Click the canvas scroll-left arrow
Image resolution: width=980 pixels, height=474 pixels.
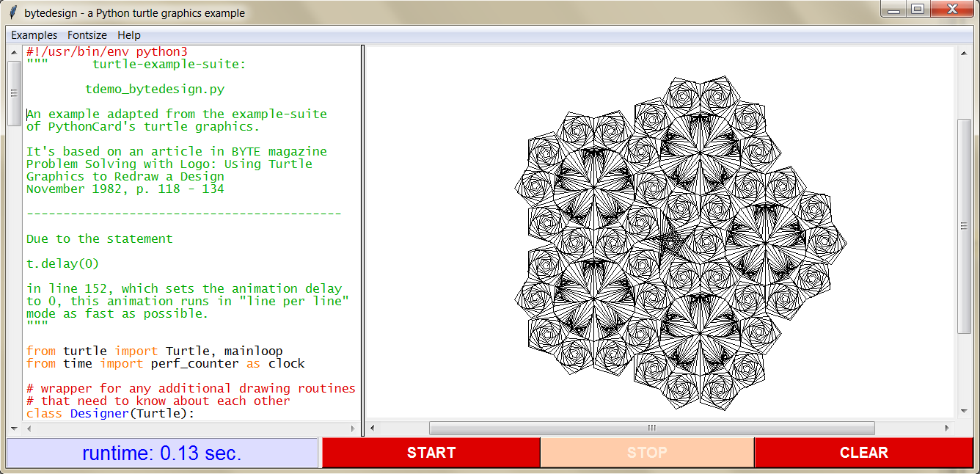pyautogui.click(x=373, y=428)
